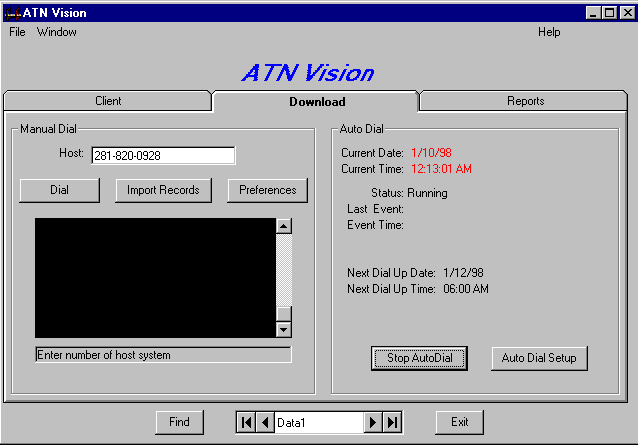Screen dimensions: 638x445
Task: Switch to the Client tab
Action: (108, 101)
